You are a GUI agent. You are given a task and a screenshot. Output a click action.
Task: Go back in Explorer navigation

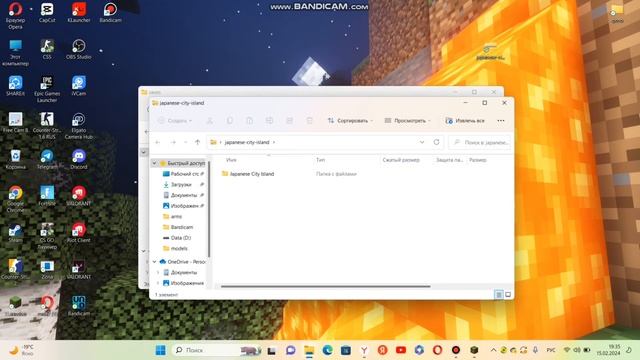[x=158, y=142]
